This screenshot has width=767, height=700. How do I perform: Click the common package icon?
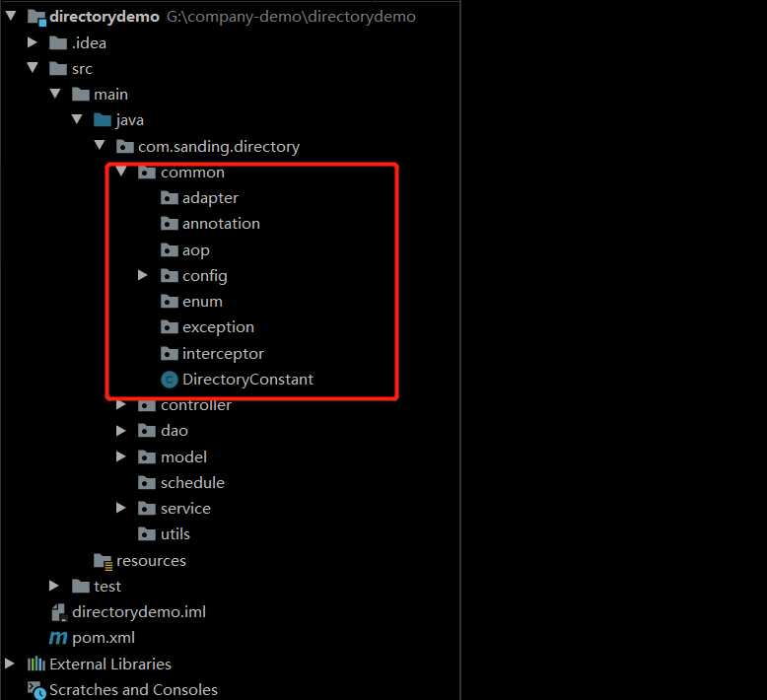click(147, 173)
